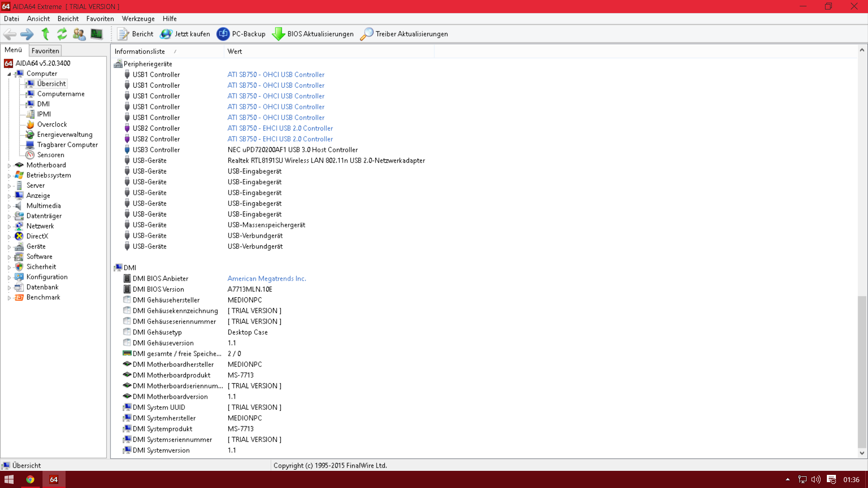
Task: Click the volume icon in system tray
Action: (x=816, y=479)
